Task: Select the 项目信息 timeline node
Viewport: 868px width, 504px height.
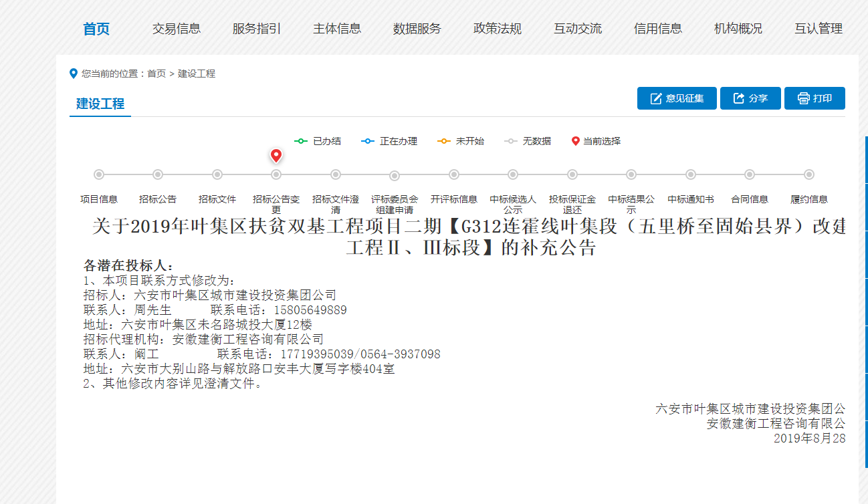Action: pos(99,174)
